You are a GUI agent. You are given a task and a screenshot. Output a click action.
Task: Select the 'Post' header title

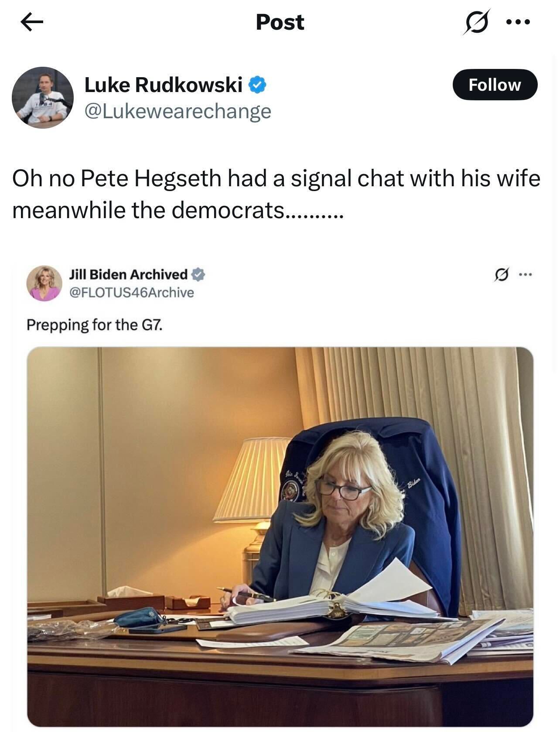(280, 22)
